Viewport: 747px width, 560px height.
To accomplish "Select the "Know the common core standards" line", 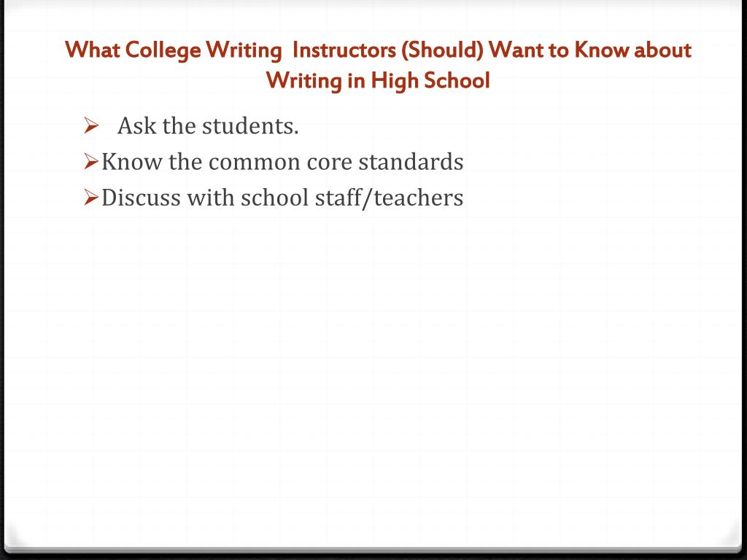I will pyautogui.click(x=282, y=162).
